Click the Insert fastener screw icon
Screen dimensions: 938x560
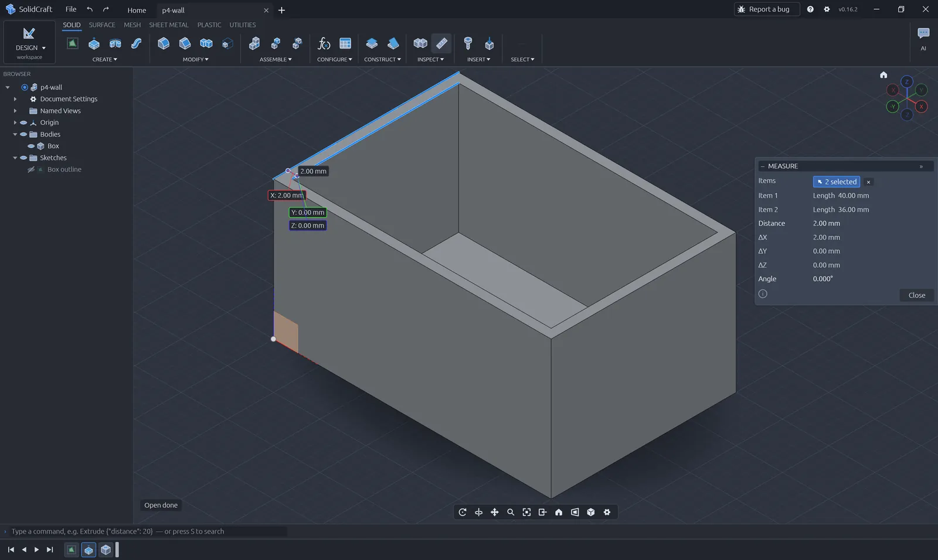click(x=468, y=43)
